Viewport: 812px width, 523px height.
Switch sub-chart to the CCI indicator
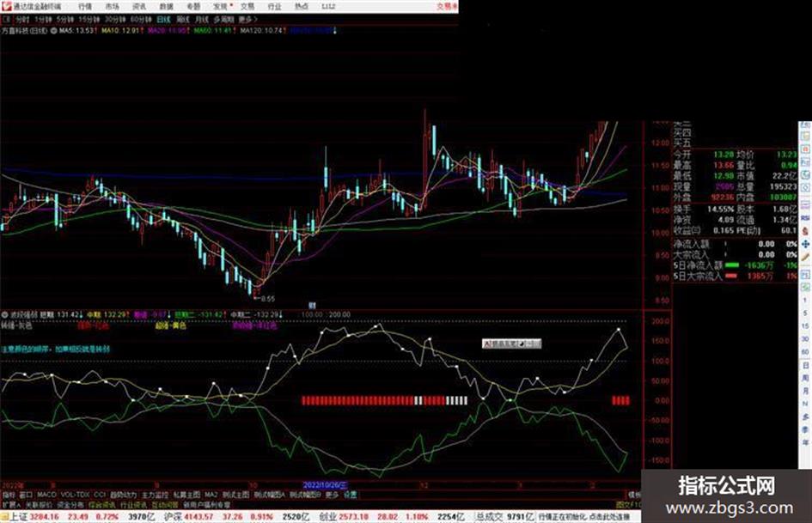click(x=100, y=495)
